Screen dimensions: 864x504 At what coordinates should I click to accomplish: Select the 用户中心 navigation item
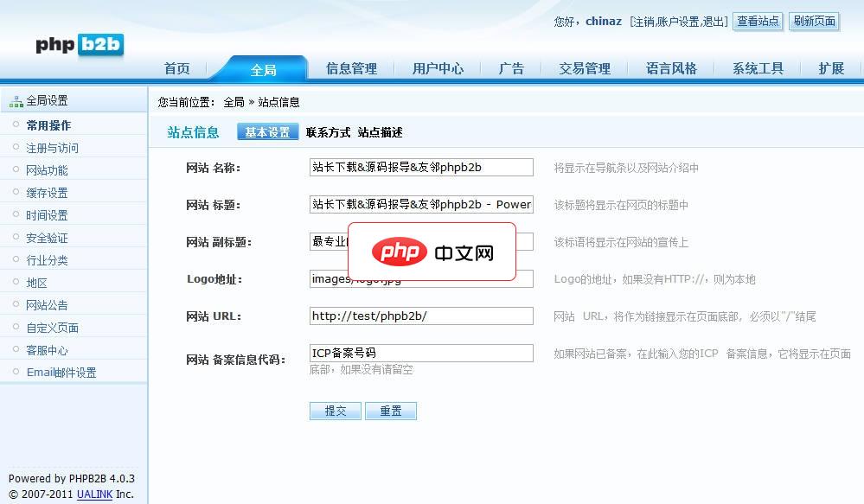point(438,67)
